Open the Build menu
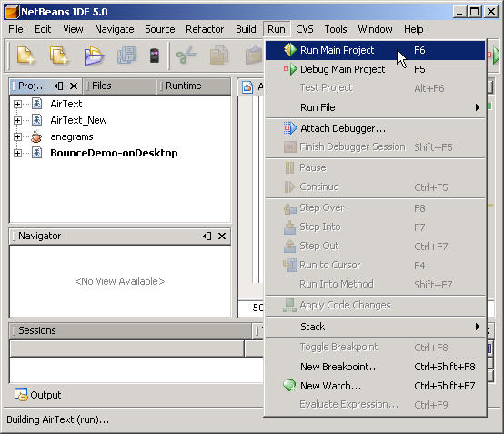504x434 pixels. click(x=246, y=29)
